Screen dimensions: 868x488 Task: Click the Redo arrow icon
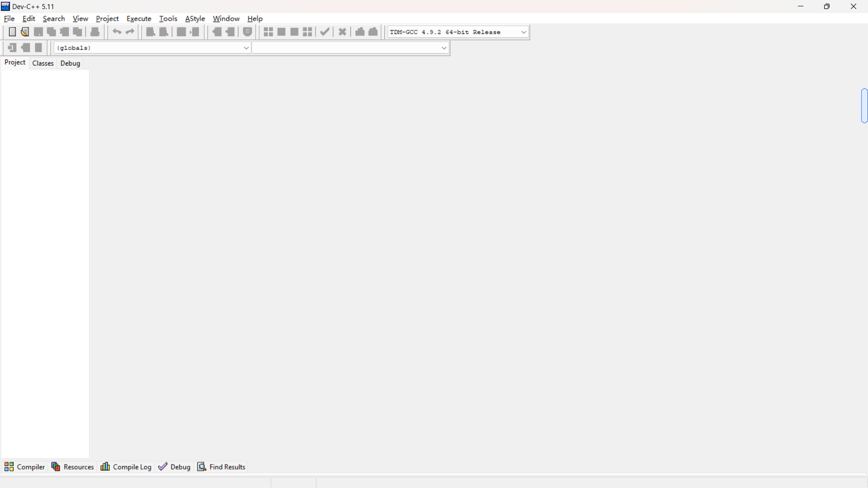point(130,32)
